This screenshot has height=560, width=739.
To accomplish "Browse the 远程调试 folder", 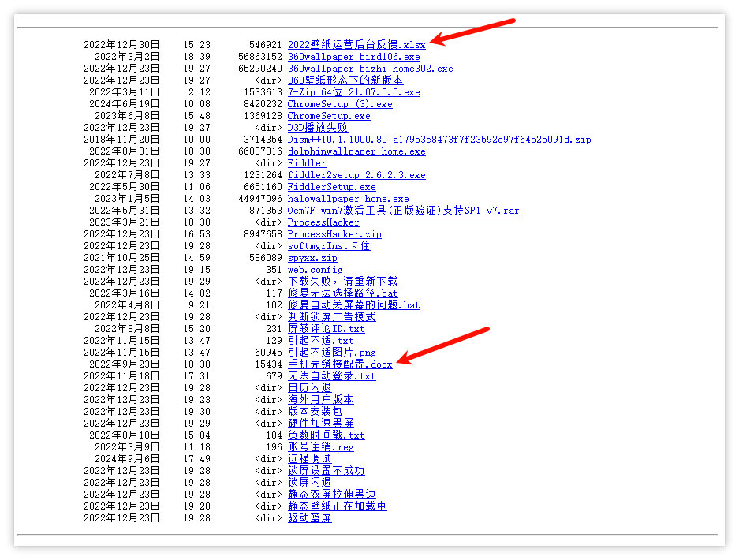I will (309, 459).
